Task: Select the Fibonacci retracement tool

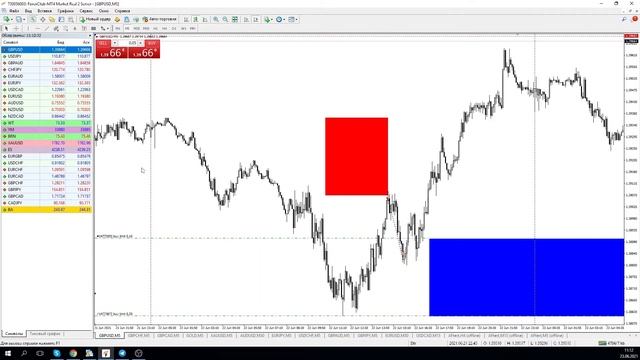Action: (65, 29)
